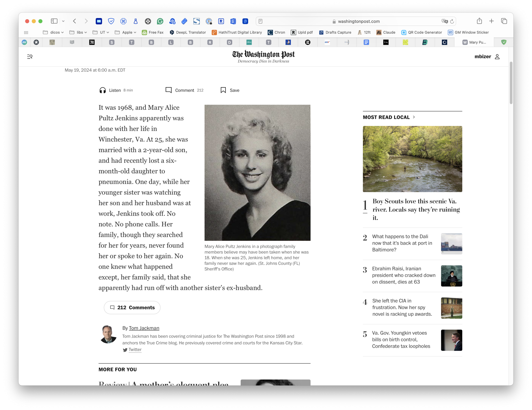532x410 pixels.
Task: Switch to the green shield tab
Action: (x=504, y=42)
